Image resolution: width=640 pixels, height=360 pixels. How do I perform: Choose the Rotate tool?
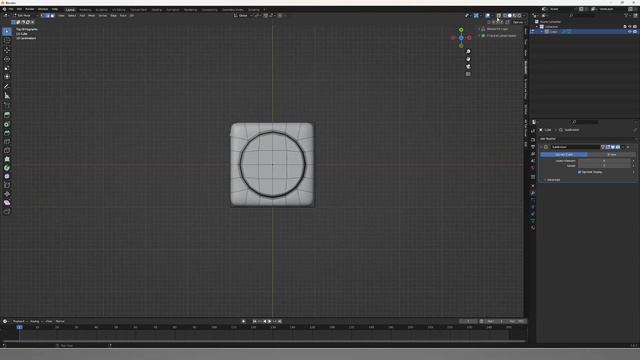[x=7, y=59]
